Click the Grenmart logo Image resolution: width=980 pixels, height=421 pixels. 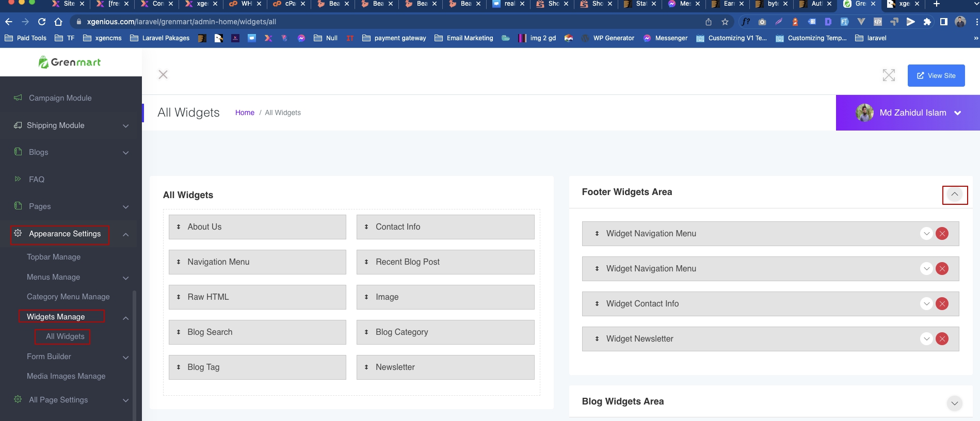pos(70,62)
